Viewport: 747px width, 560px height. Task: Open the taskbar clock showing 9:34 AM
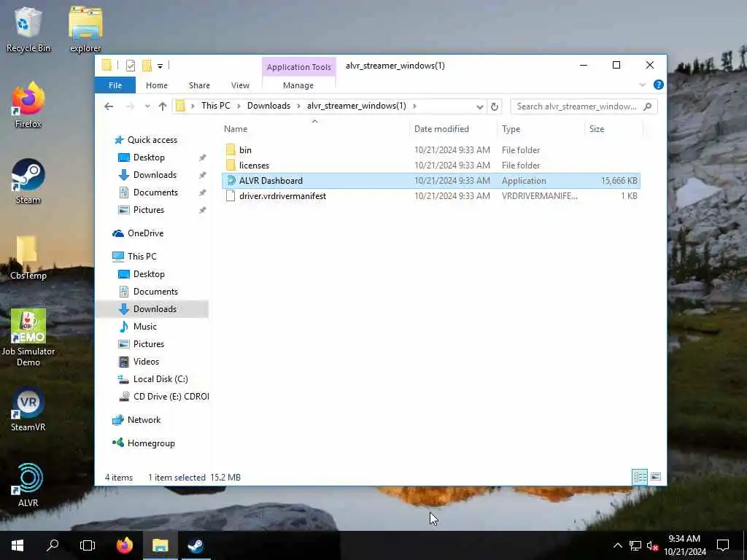point(684,545)
